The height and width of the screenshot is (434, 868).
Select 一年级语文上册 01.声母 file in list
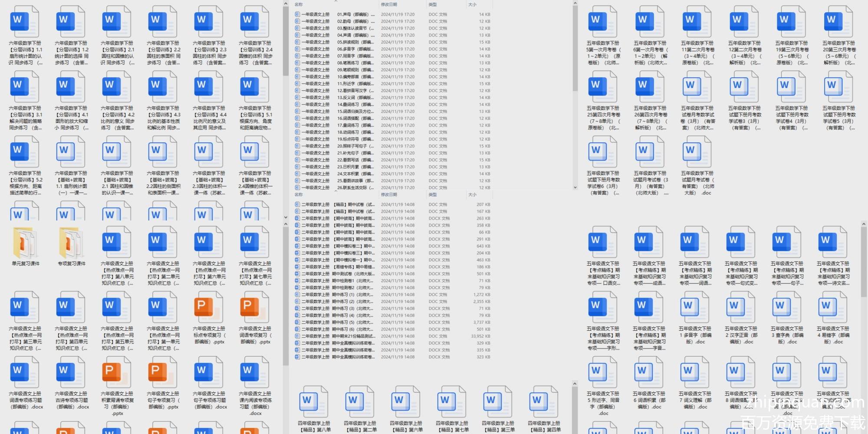pyautogui.click(x=334, y=14)
